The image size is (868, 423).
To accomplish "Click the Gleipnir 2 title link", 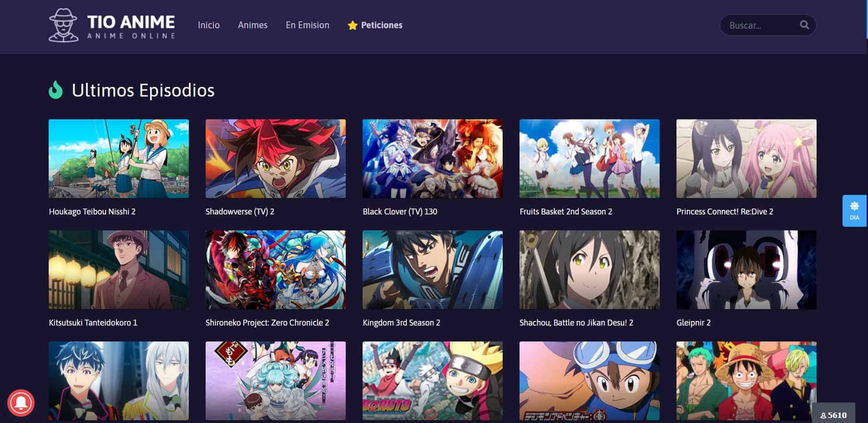I will coord(693,323).
